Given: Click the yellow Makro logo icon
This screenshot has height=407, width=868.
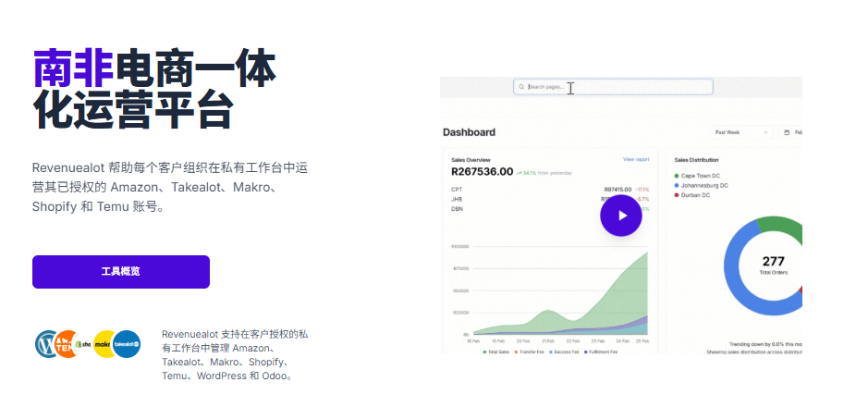Looking at the screenshot, I should (104, 344).
